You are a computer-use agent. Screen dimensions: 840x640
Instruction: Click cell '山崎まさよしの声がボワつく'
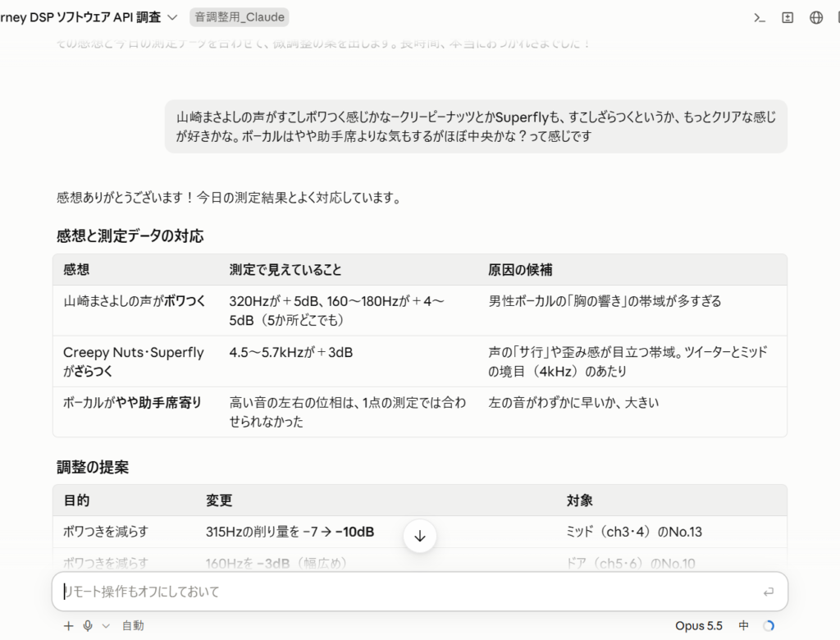point(135,301)
